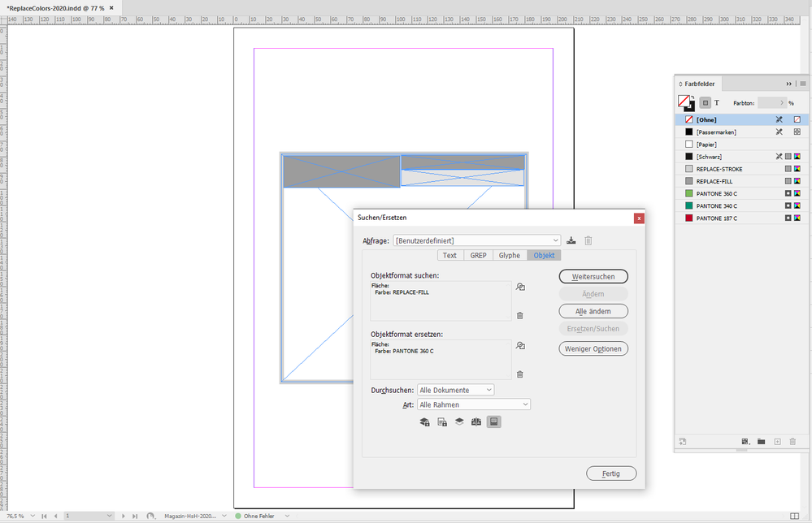
Task: Go to the last page with the status bar arrow
Action: pos(135,516)
